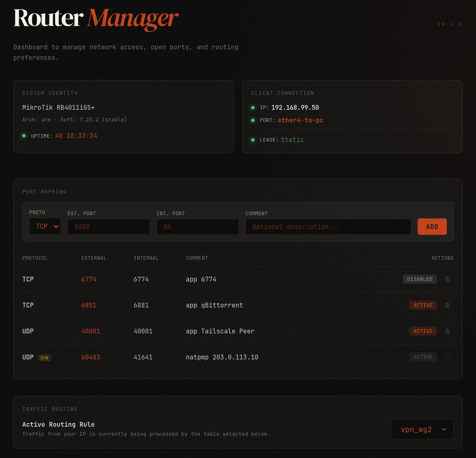
Task: Click client IP 192.168.99.50
Action: click(x=295, y=107)
